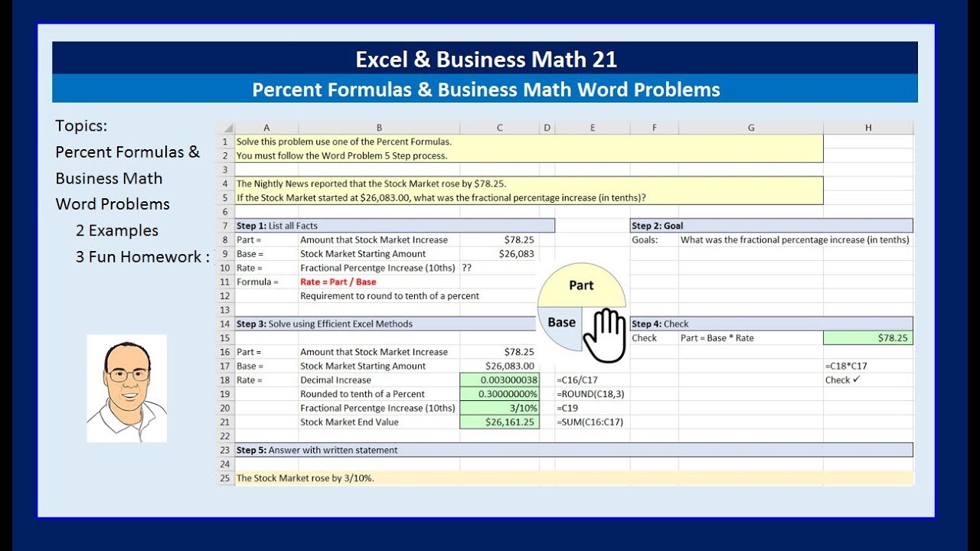Select column C header

(x=500, y=128)
